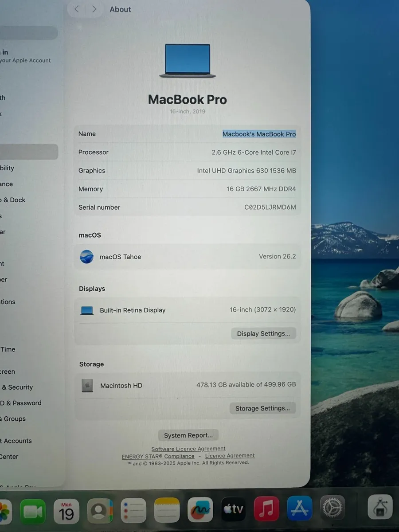
Task: Open Privacy & Security settings
Action: click(x=18, y=387)
